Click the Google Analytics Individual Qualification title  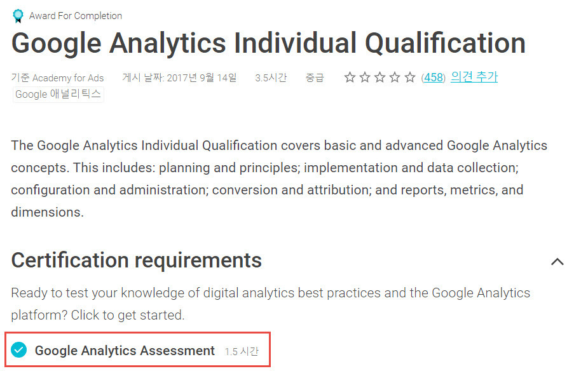[268, 43]
